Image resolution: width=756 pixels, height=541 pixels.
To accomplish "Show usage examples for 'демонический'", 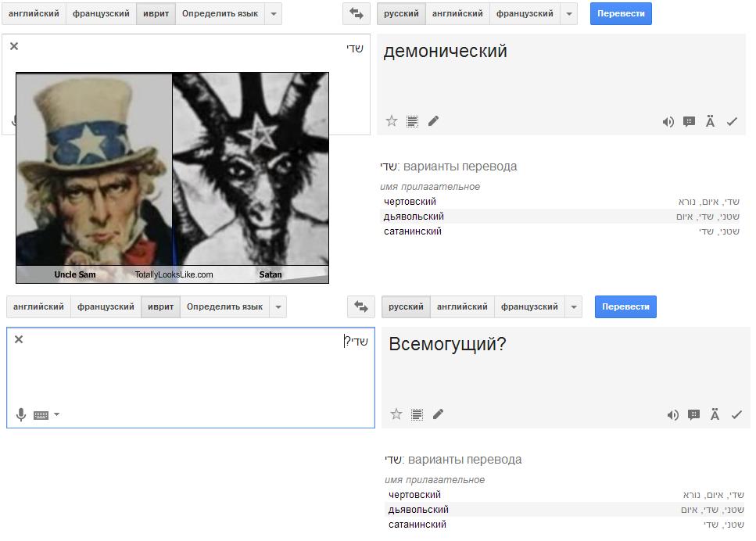I will coord(689,121).
